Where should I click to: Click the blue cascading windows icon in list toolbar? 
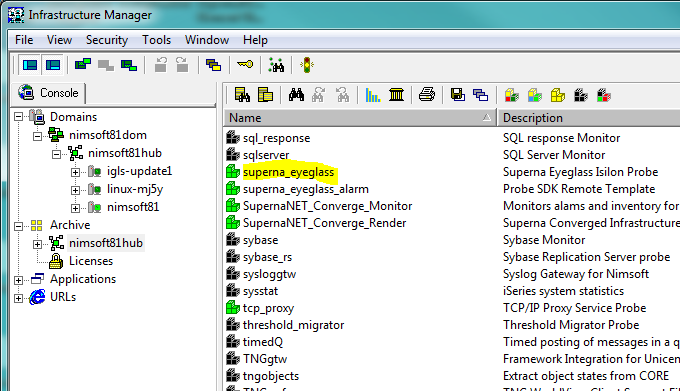481,95
